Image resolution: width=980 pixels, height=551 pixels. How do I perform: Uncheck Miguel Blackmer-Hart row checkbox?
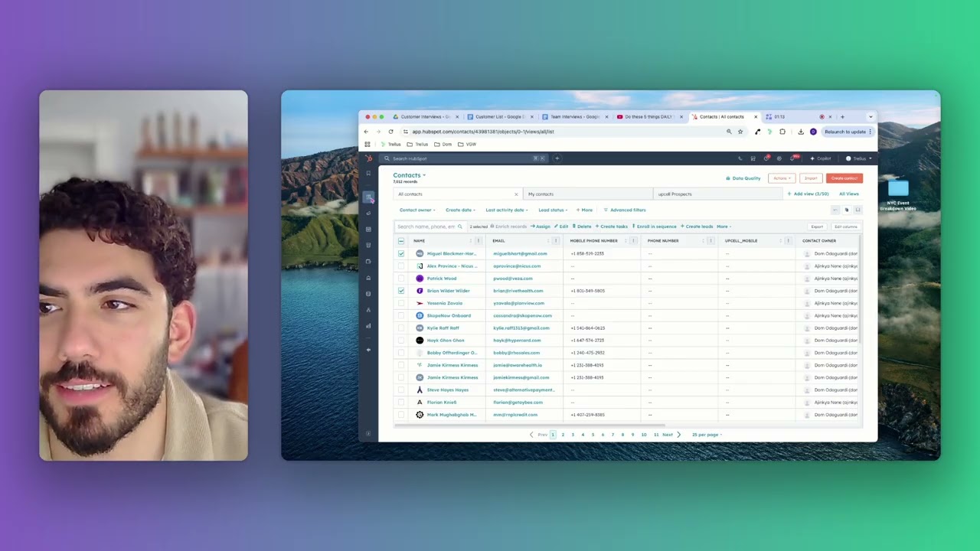401,253
